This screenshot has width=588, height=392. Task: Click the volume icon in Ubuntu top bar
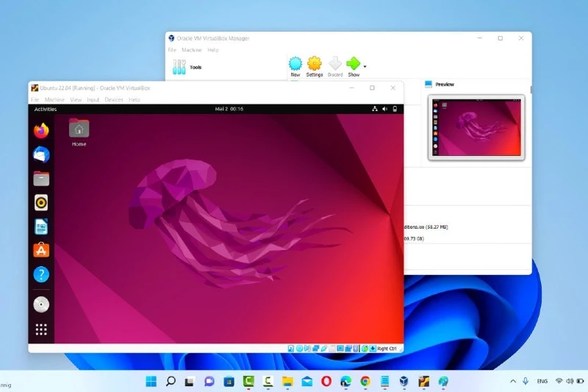384,109
